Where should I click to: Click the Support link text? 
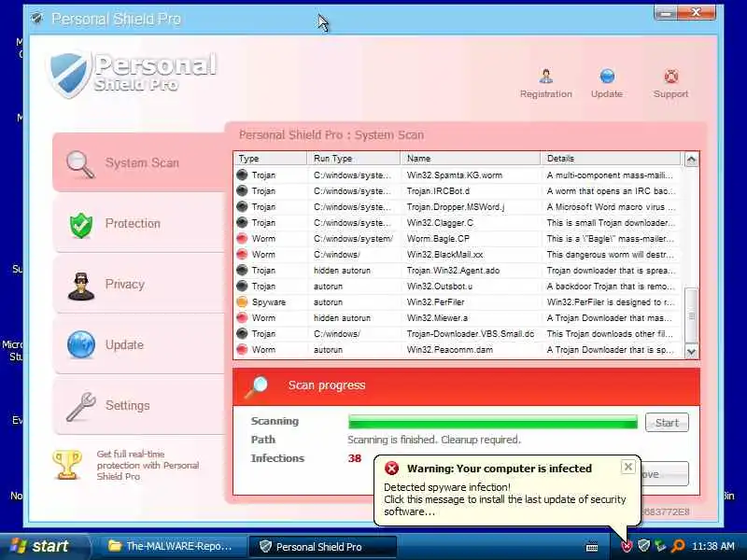pos(670,94)
